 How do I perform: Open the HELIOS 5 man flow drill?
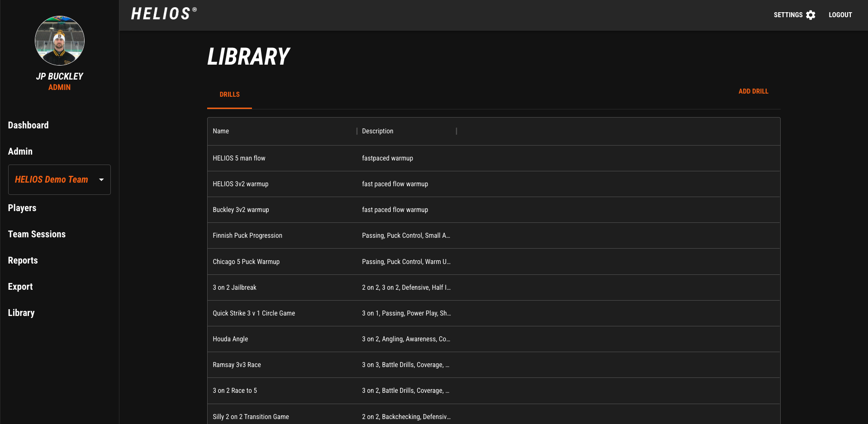pos(239,158)
